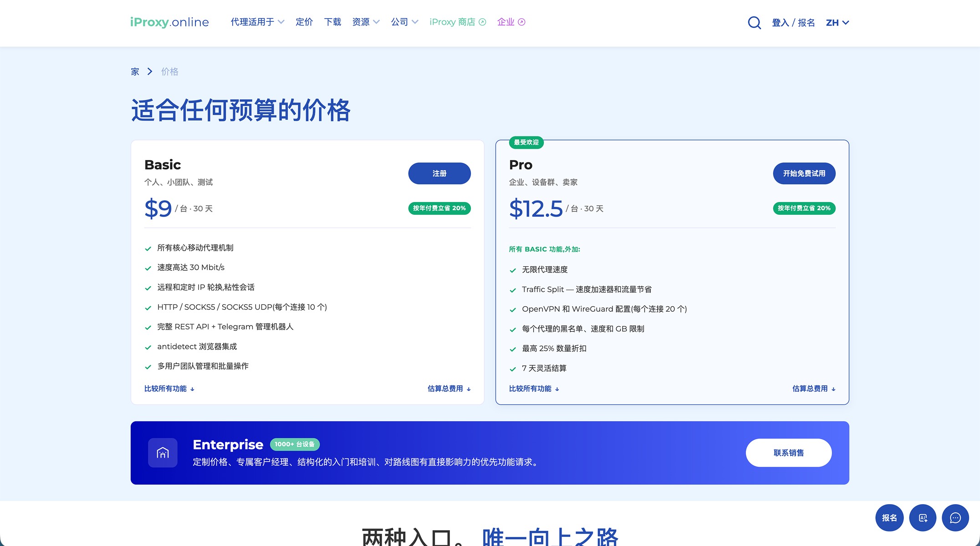Open the chat bubble floating icon
Image resolution: width=980 pixels, height=546 pixels.
pos(955,518)
